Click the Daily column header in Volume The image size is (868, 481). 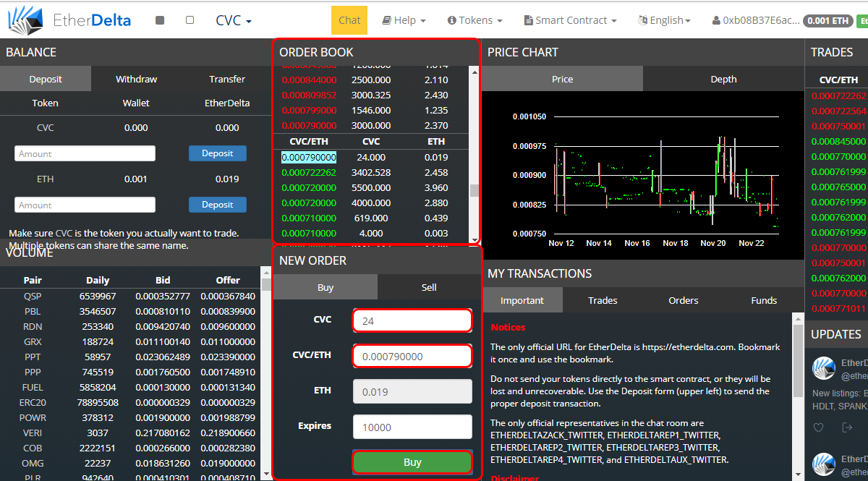[x=98, y=280]
